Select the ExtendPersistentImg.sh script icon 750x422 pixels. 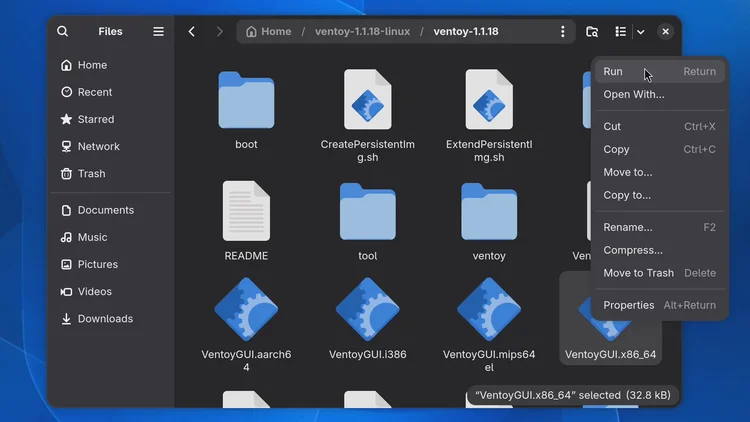coord(489,100)
